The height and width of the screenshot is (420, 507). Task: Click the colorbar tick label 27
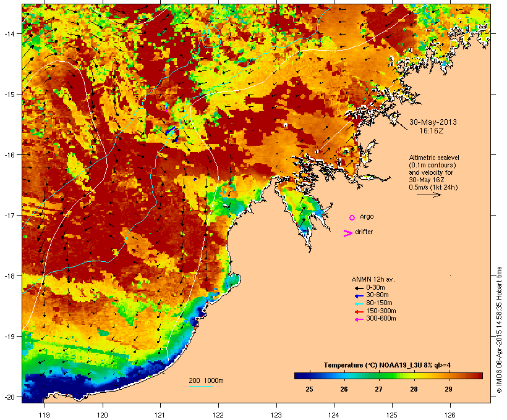378,389
